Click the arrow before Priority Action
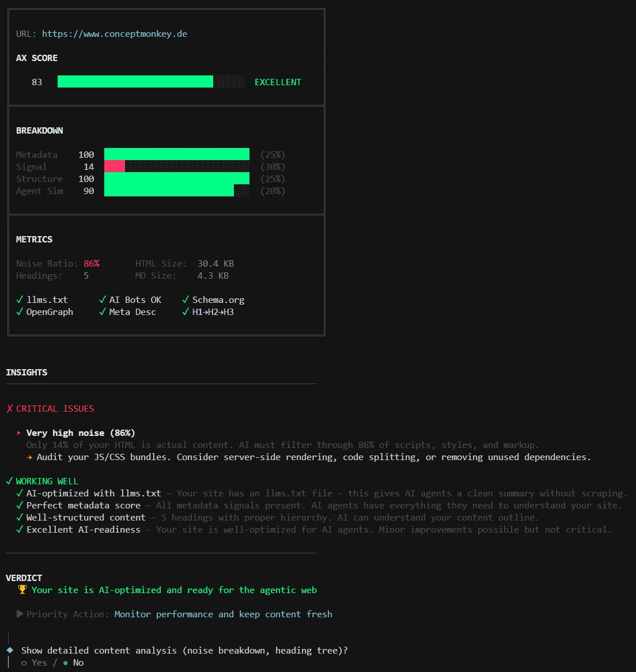This screenshot has height=672, width=636. [x=21, y=614]
